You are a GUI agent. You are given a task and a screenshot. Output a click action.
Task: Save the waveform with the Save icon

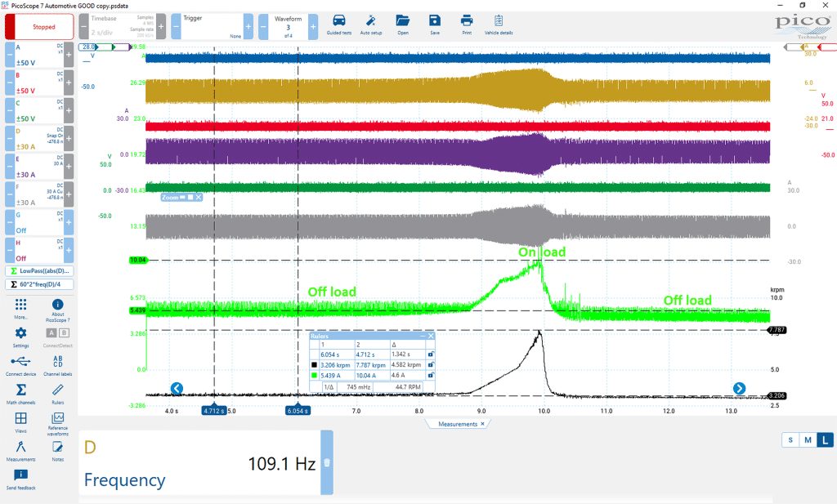coord(435,25)
